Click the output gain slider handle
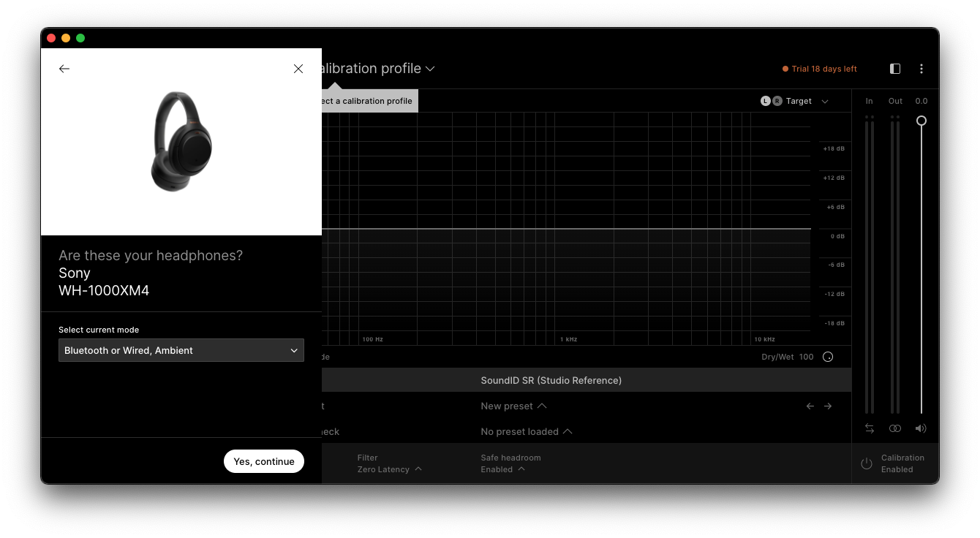The width and height of the screenshot is (980, 538). [x=921, y=121]
